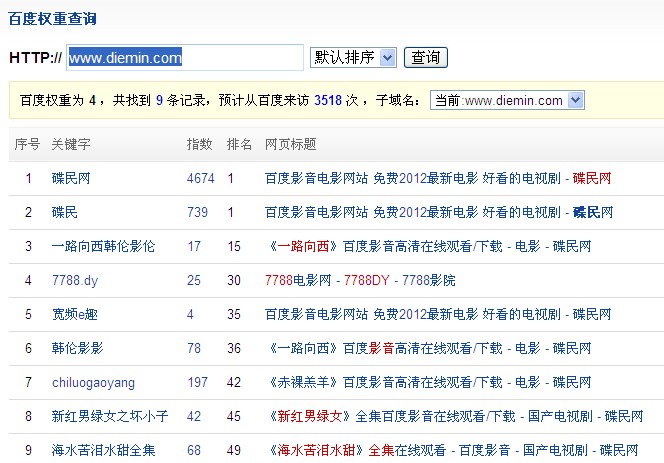Screen dimensions: 664x463
Task: Select the 7788.dy keyword link
Action: (x=75, y=280)
